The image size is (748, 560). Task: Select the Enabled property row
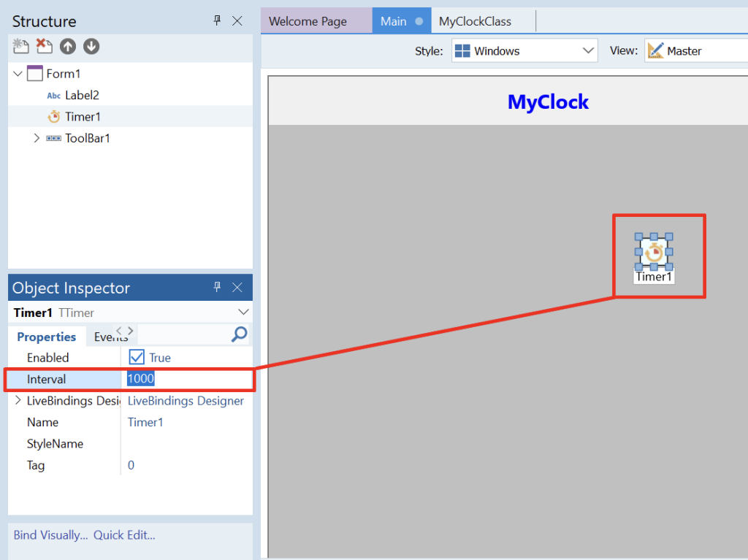tap(130, 357)
